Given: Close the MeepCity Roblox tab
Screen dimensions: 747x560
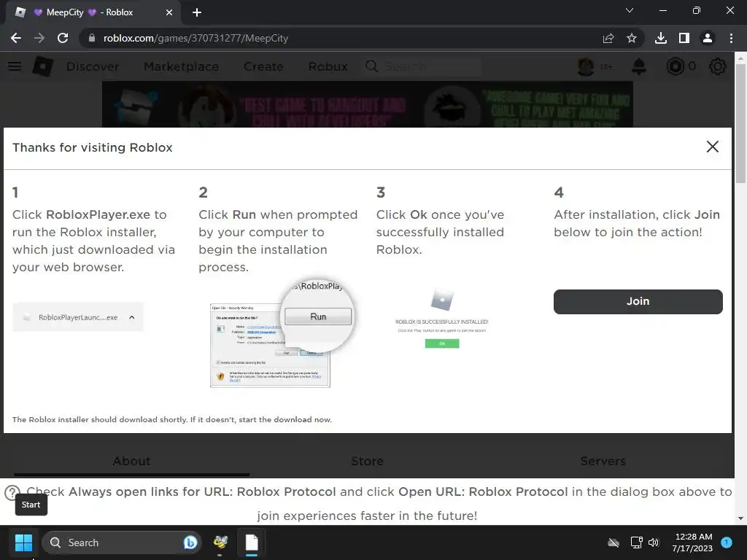Looking at the screenshot, I should click(x=169, y=12).
